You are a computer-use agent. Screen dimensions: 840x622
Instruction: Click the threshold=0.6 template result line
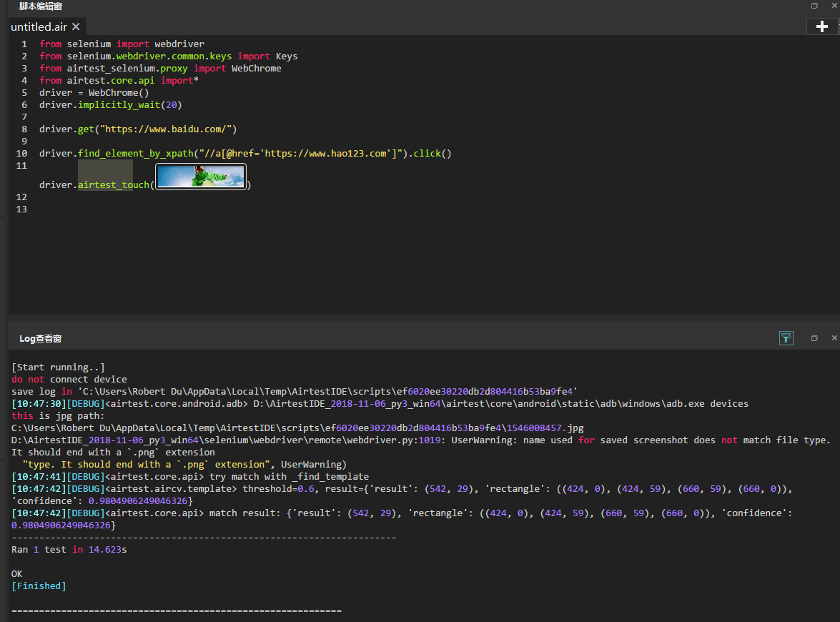coord(402,495)
